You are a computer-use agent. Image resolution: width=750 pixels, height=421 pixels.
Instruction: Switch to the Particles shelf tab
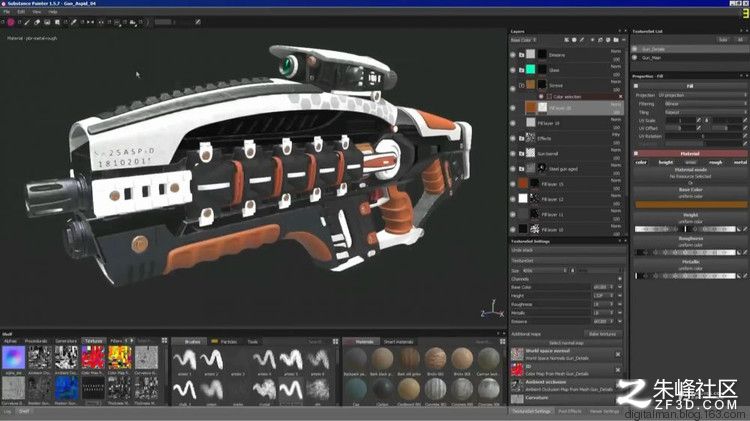pos(228,342)
